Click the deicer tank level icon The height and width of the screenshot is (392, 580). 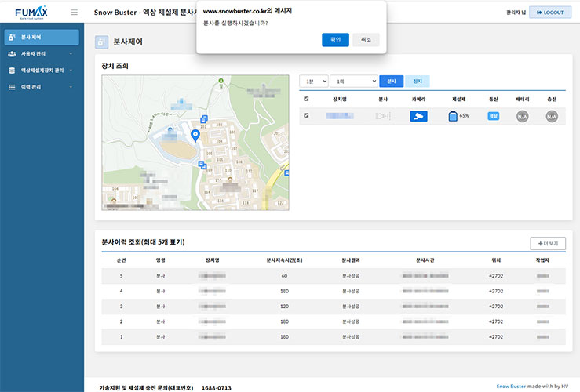click(453, 116)
